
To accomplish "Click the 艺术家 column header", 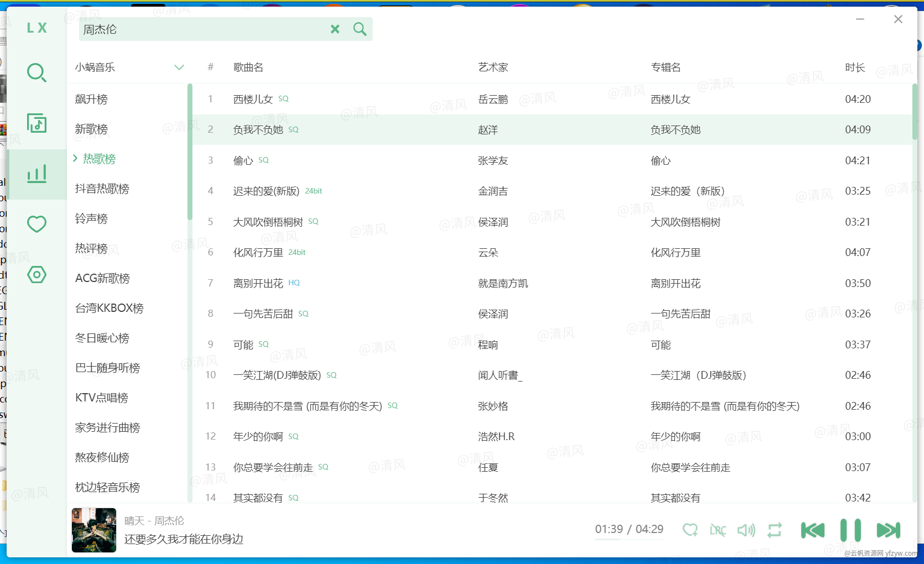I will [493, 67].
